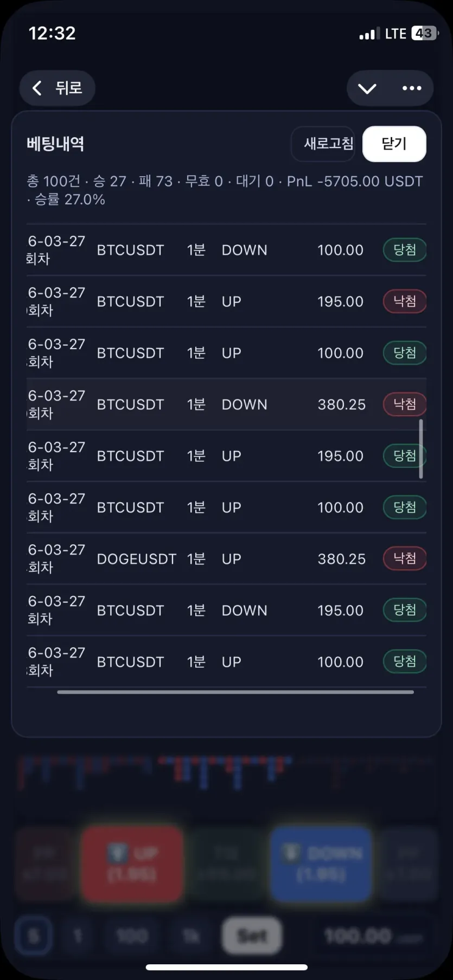Tap the blurred red UP bet button
This screenshot has height=980, width=453.
pyautogui.click(x=132, y=863)
